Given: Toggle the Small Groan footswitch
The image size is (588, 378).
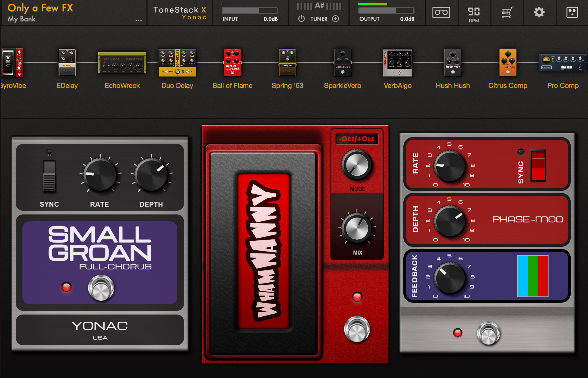Looking at the screenshot, I should [x=101, y=288].
